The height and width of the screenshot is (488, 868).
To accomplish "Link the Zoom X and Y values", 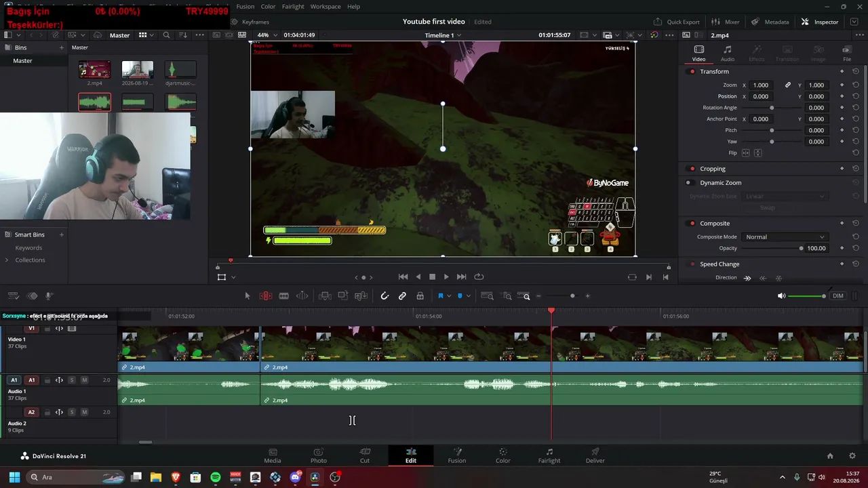I will (788, 85).
